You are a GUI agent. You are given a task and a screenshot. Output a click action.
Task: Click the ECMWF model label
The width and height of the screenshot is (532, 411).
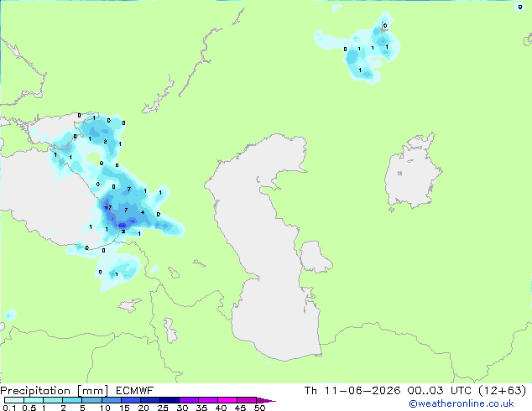point(135,391)
